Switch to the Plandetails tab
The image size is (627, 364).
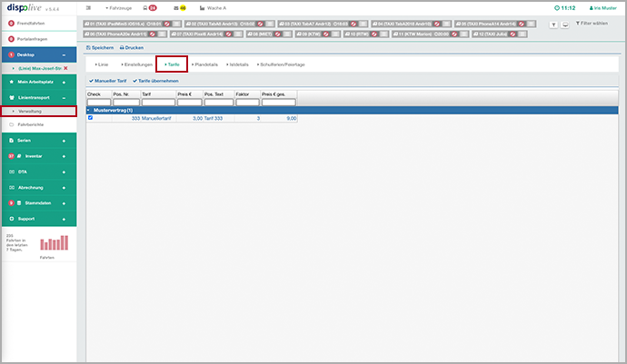(x=204, y=64)
